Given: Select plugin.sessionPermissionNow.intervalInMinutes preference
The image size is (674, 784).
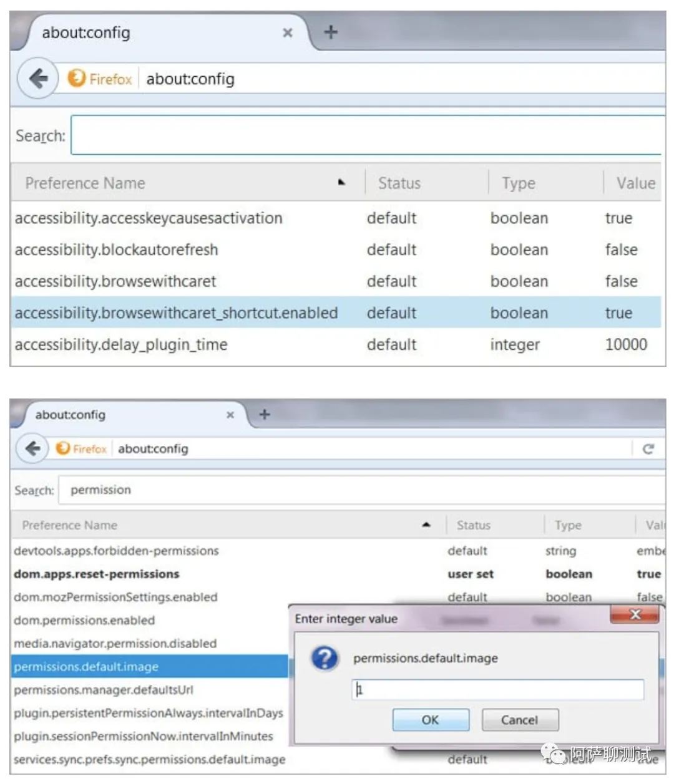Looking at the screenshot, I should pyautogui.click(x=144, y=736).
